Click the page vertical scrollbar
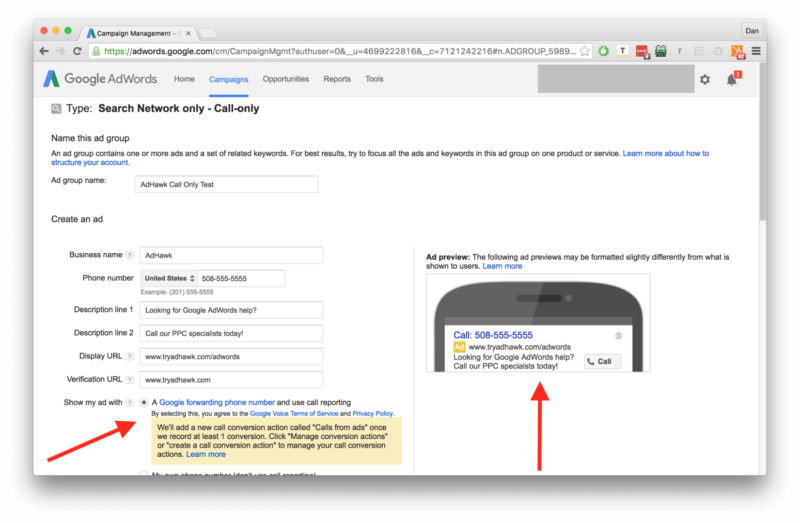Viewport: 800px width, 523px height. click(763, 143)
